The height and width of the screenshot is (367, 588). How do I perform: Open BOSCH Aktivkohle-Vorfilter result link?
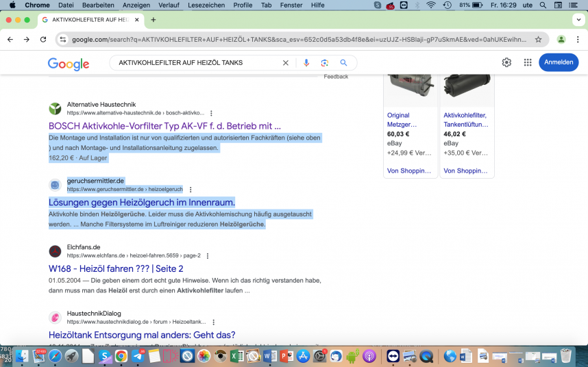[164, 126]
